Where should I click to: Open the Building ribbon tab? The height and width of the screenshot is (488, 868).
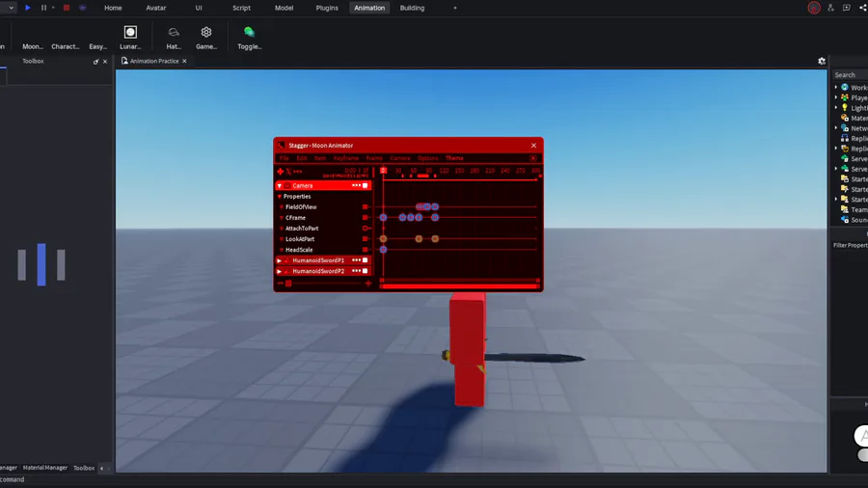413,8
